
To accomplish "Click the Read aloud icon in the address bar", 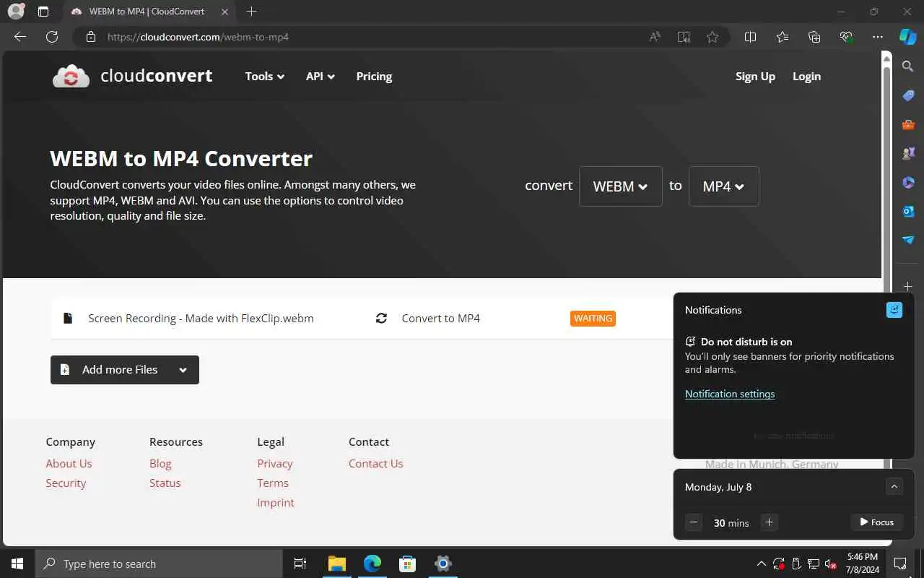I will point(655,37).
